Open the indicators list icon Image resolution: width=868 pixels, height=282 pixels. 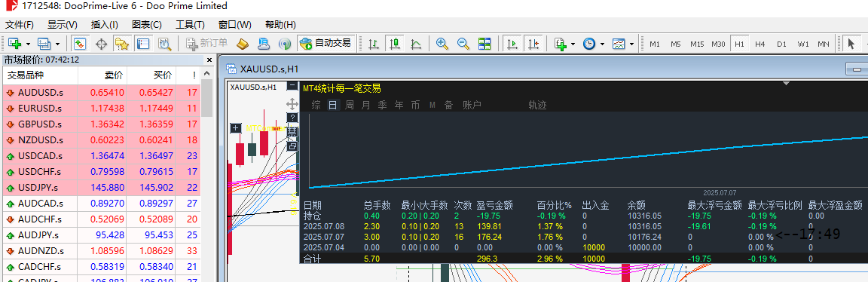(x=561, y=43)
